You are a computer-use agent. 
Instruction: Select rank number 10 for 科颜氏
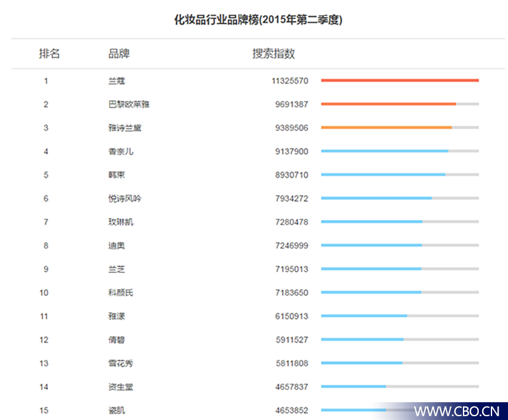point(46,293)
